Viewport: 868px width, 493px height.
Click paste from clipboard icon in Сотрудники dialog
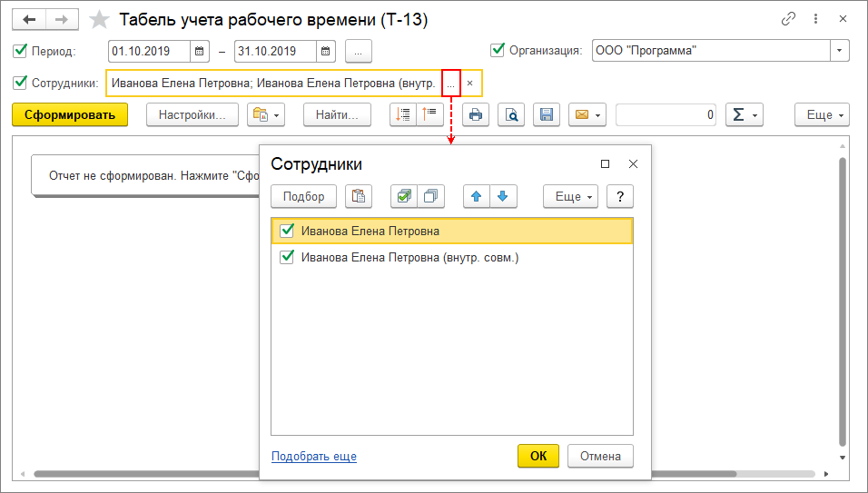[360, 197]
